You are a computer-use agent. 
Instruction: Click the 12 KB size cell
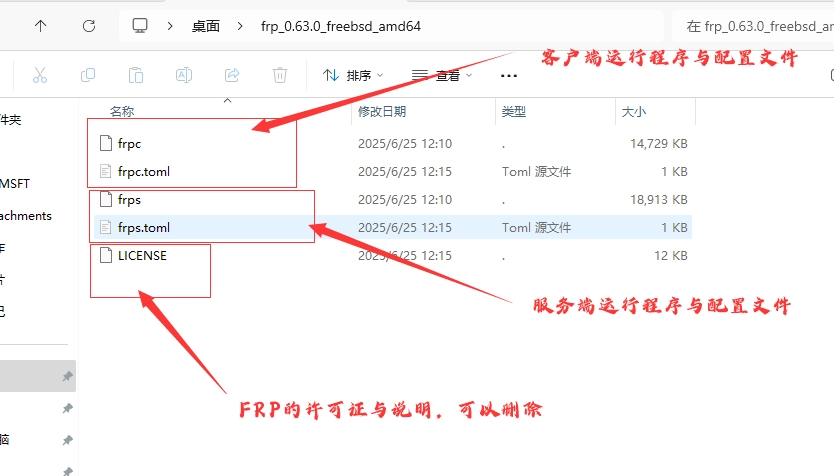pos(671,256)
